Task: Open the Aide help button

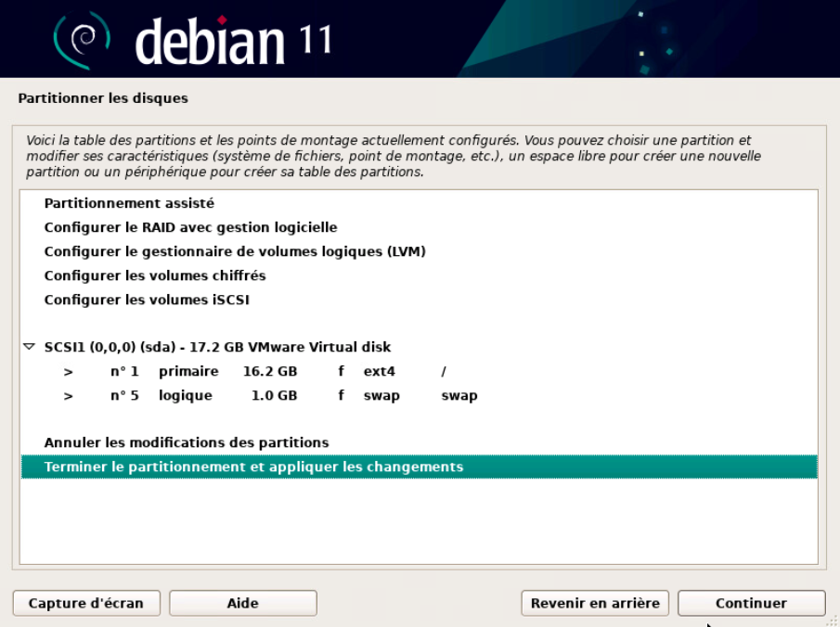Action: pos(242,603)
